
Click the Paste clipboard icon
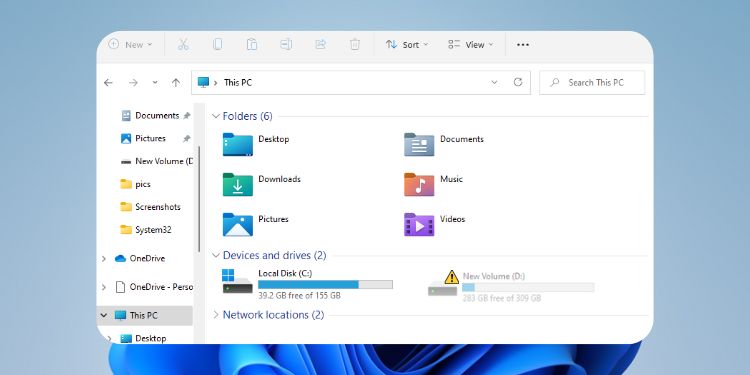(252, 44)
